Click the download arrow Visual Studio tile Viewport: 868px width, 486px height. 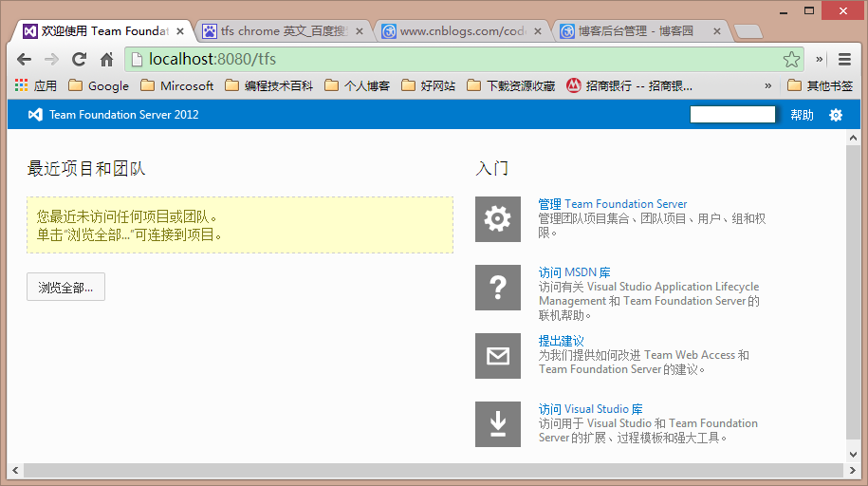(x=498, y=424)
